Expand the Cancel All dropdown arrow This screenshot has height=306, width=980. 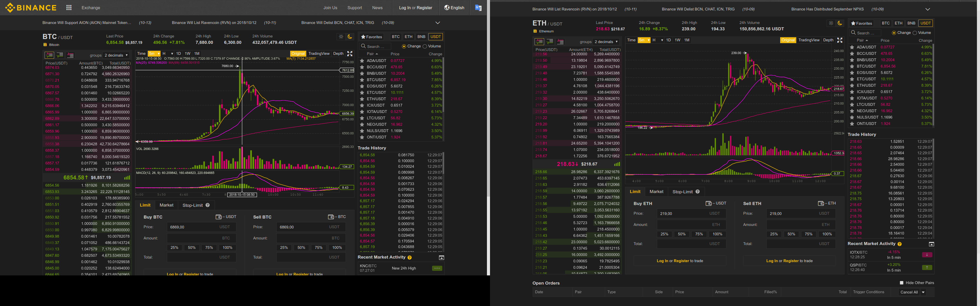tap(923, 292)
